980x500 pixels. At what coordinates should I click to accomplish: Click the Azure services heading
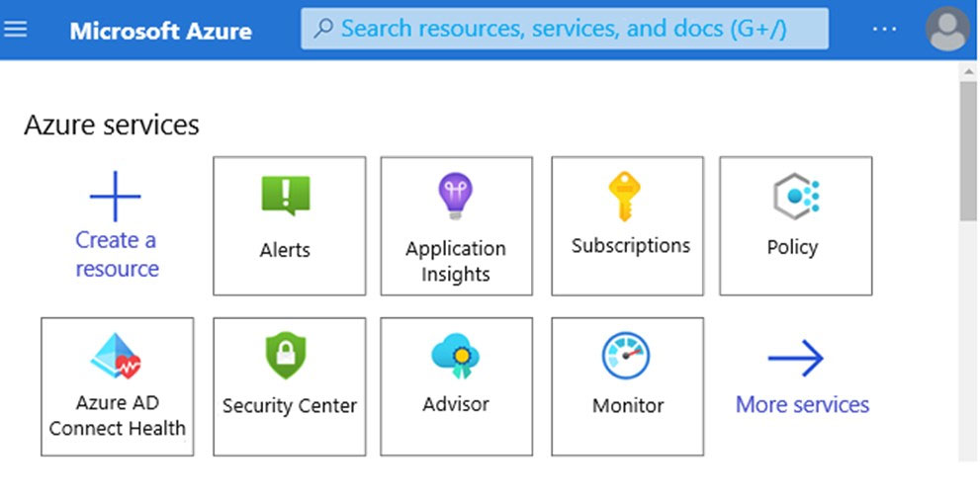tap(111, 125)
